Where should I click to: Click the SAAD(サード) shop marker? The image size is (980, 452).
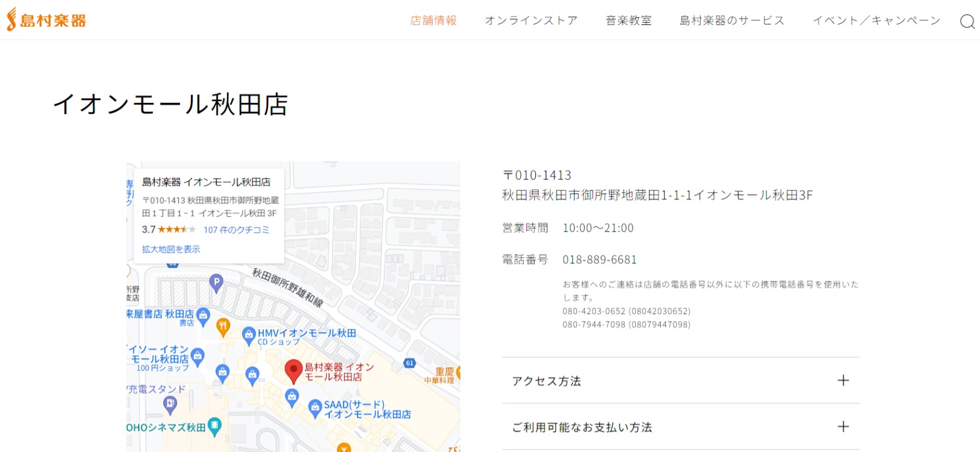[315, 408]
